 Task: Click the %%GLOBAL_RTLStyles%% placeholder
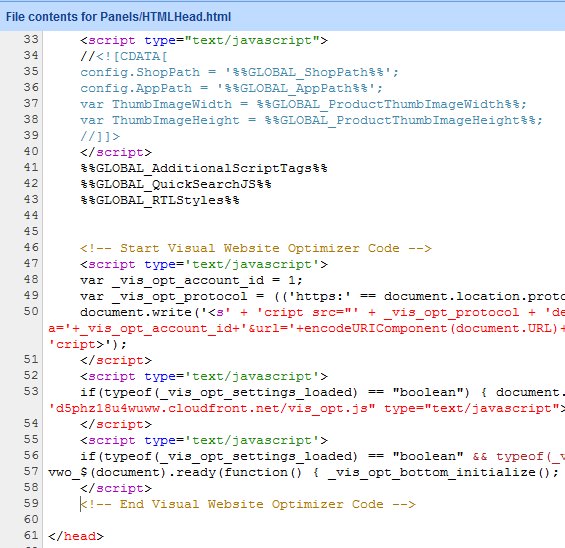click(x=160, y=200)
